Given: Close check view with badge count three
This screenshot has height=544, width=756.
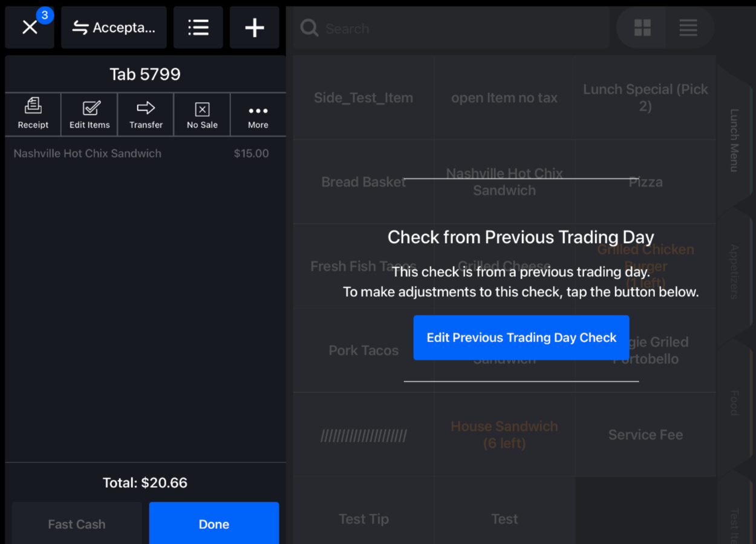Looking at the screenshot, I should tap(29, 27).
